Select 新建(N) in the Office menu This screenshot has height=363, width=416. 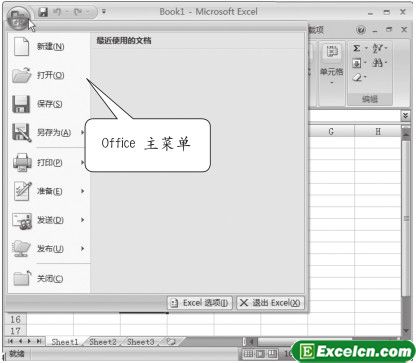[x=49, y=46]
